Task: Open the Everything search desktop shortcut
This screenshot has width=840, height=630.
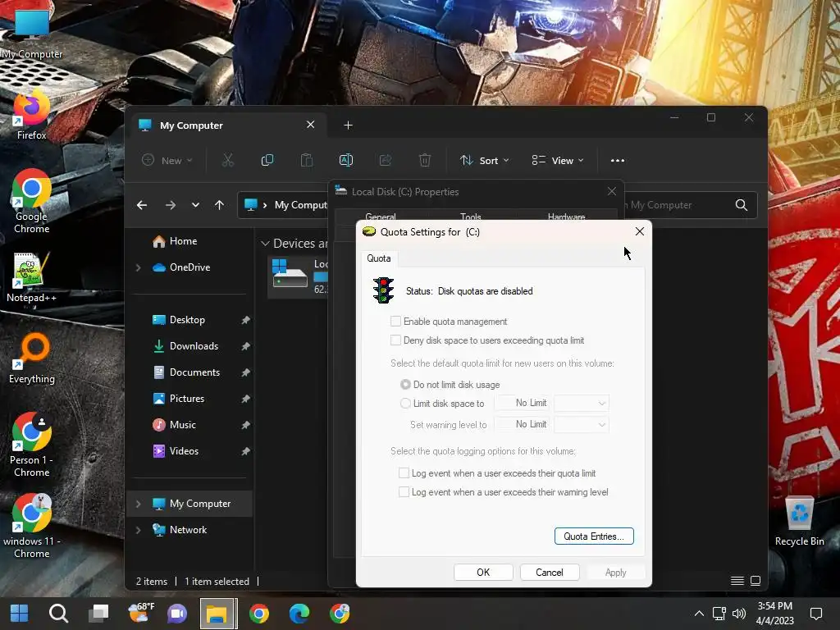Action: tap(32, 359)
